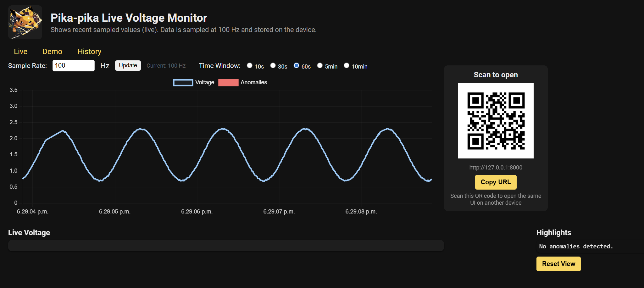Screen dimensions: 644x288
Task: Open the Demo tab
Action: click(53, 52)
